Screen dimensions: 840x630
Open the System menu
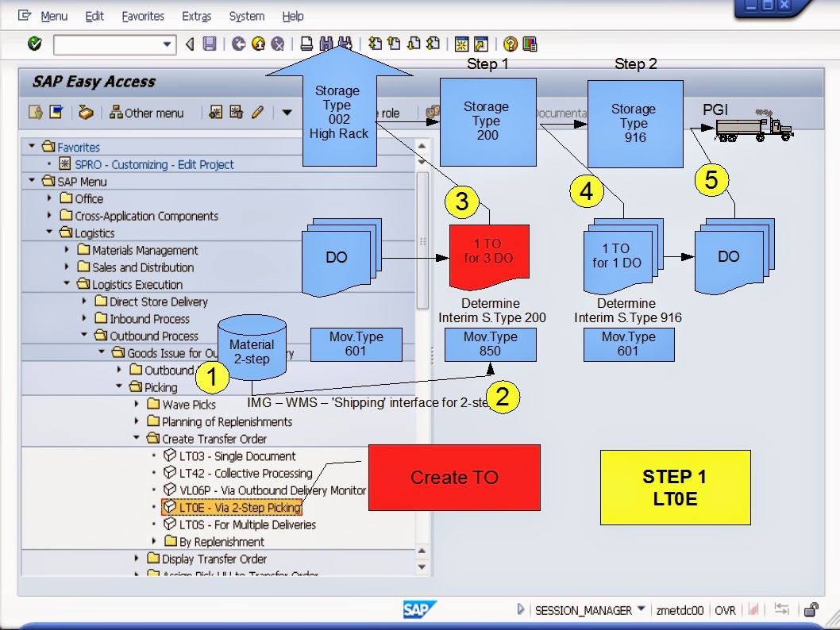[x=246, y=16]
